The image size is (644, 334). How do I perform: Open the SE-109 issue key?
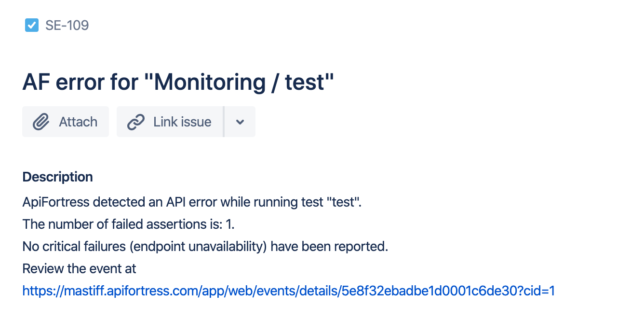coord(67,25)
